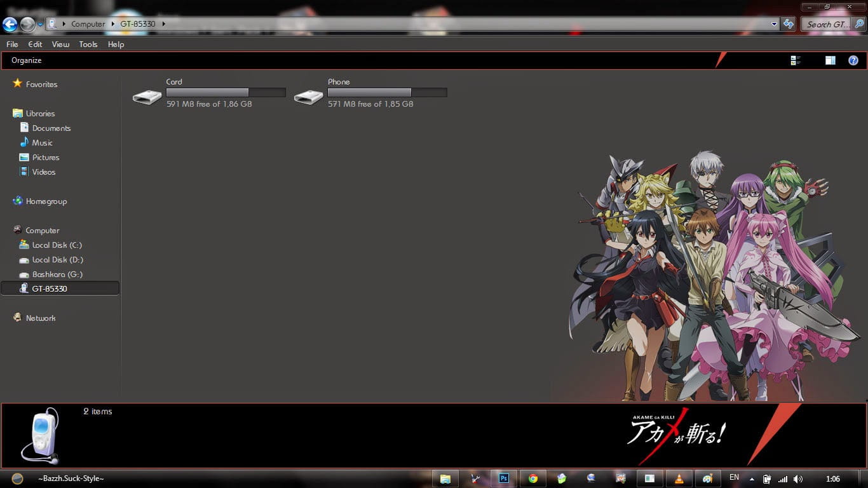Image resolution: width=868 pixels, height=488 pixels.
Task: Select Favorites in the navigation pane
Action: (x=41, y=85)
